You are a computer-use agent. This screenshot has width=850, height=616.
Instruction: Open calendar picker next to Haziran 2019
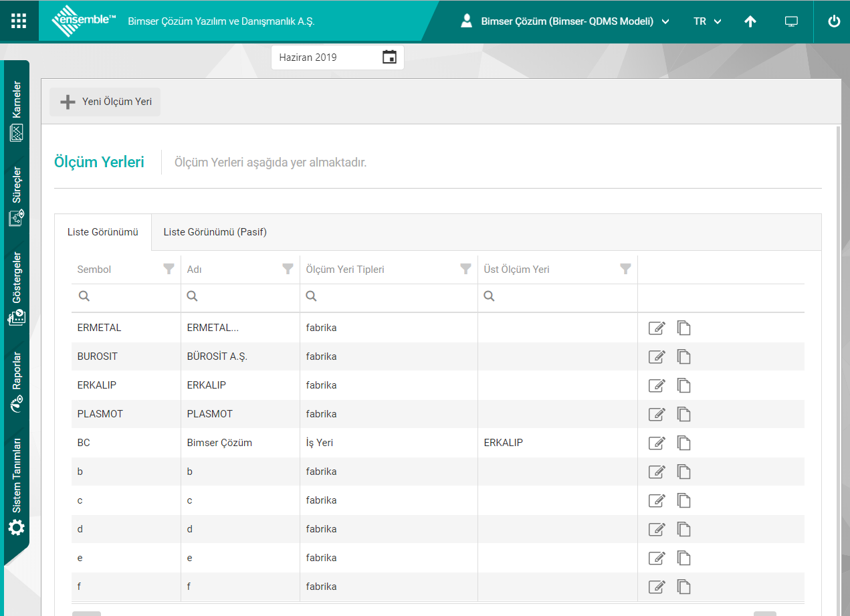point(389,58)
